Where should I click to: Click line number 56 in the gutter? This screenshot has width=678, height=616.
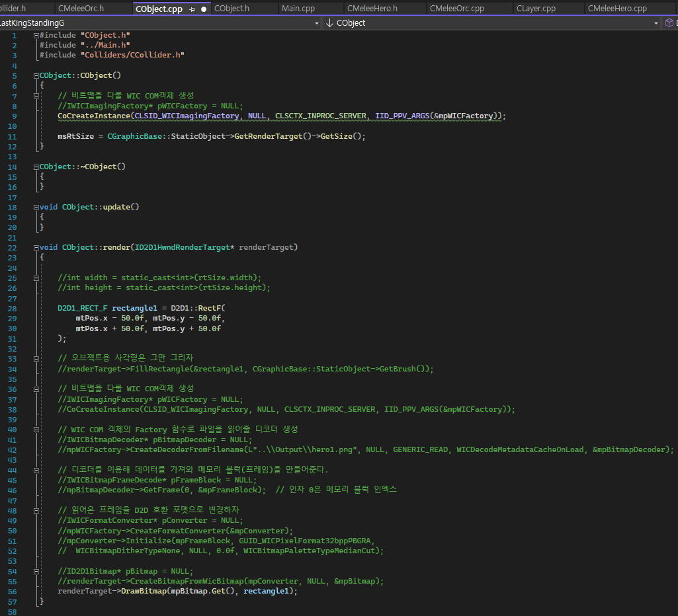click(x=12, y=592)
